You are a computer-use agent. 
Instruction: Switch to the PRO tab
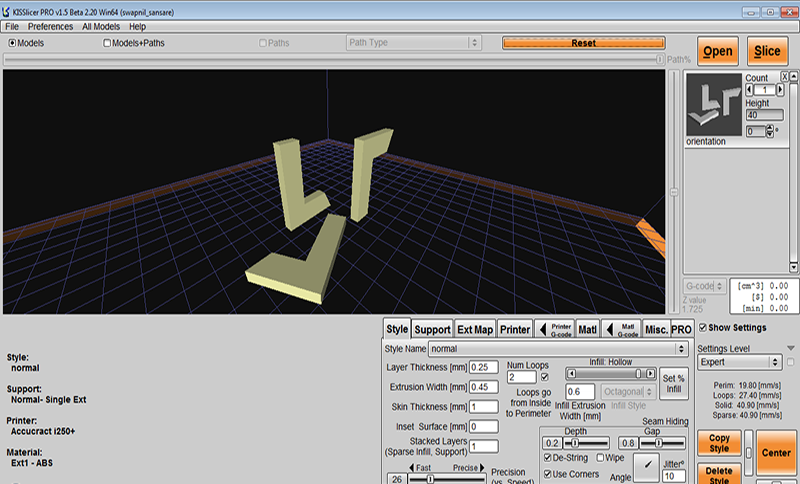[681, 329]
